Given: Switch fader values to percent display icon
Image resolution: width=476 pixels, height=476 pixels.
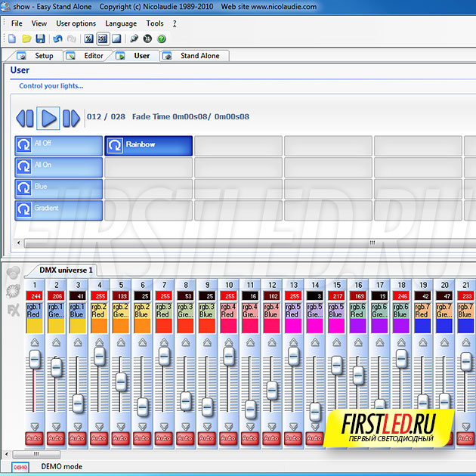Looking at the screenshot, I should (x=88, y=39).
